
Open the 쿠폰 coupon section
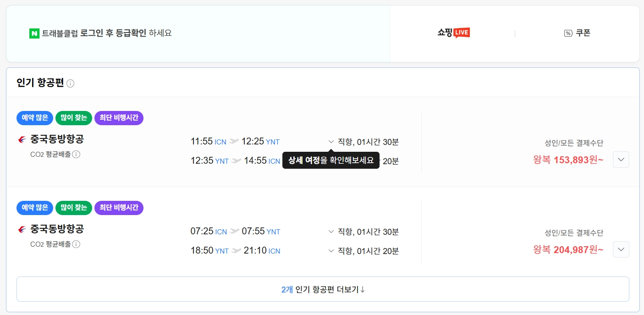(x=577, y=33)
